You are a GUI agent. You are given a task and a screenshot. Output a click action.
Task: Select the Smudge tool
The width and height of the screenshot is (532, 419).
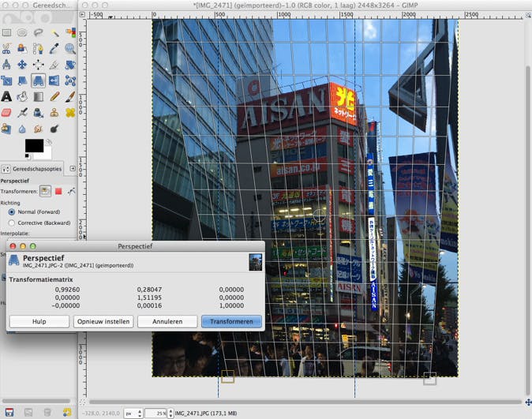tap(39, 129)
